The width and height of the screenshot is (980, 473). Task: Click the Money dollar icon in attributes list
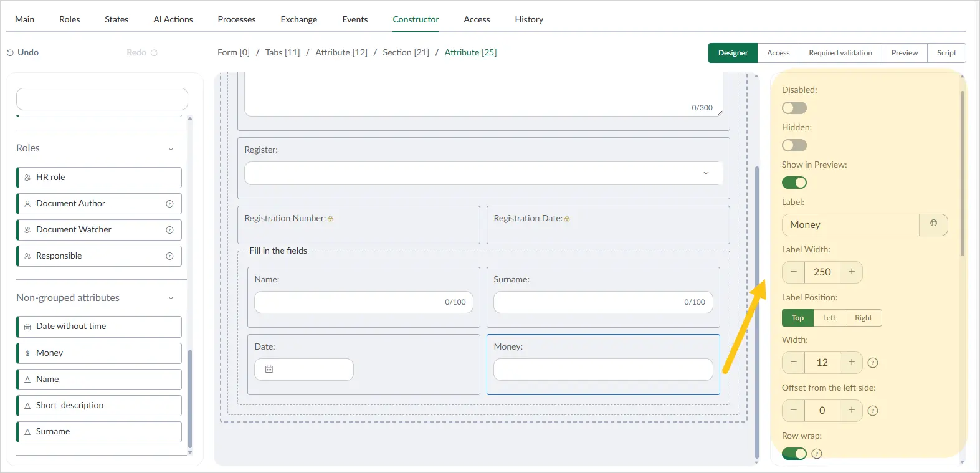pos(27,353)
